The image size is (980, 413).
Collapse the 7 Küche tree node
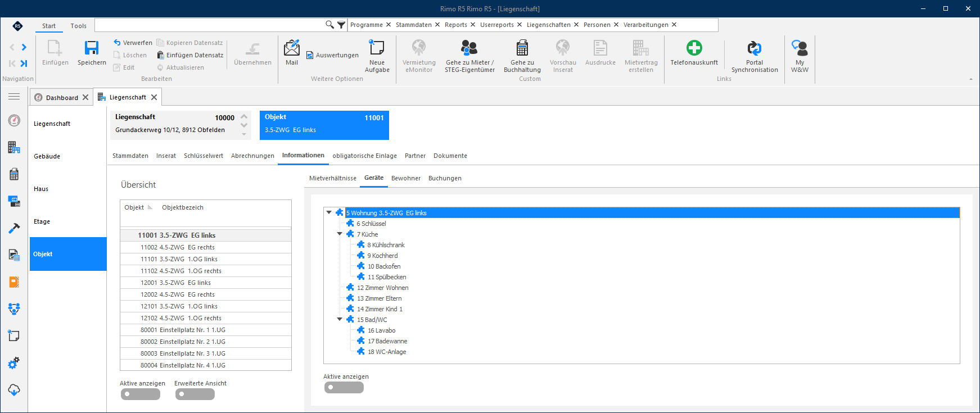pos(340,234)
